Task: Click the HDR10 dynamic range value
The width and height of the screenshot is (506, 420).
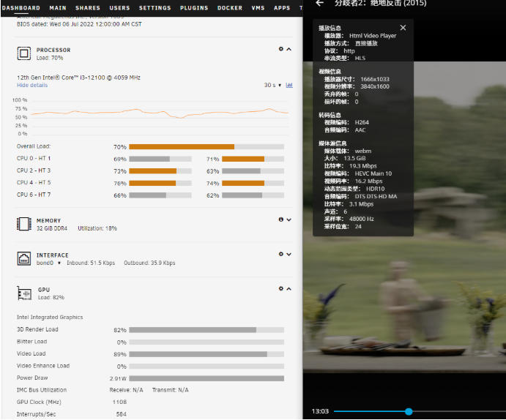Action: click(376, 189)
